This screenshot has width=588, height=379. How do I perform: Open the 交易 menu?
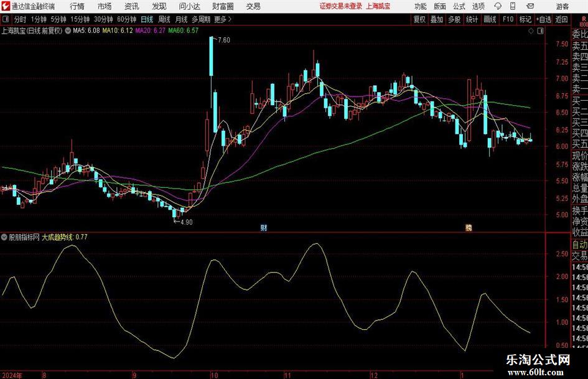coord(253,6)
